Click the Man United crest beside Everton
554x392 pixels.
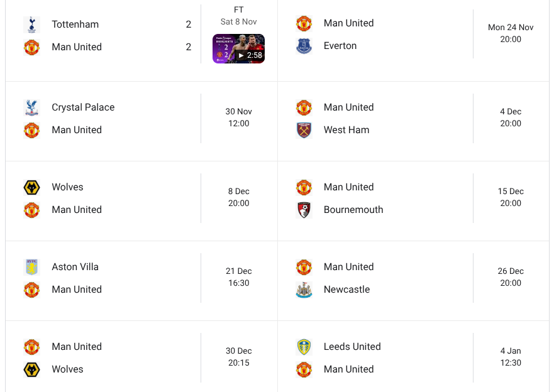click(304, 23)
